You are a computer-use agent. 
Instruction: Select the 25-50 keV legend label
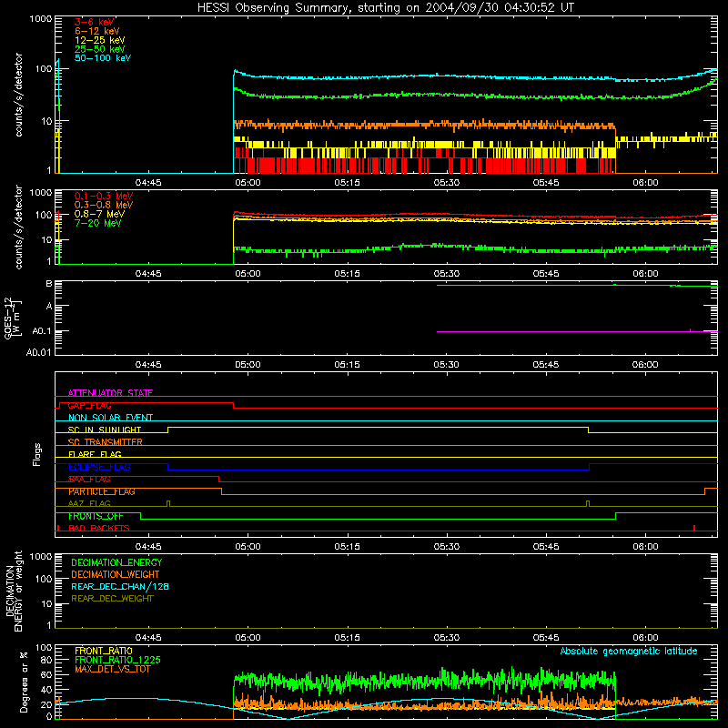[x=99, y=49]
